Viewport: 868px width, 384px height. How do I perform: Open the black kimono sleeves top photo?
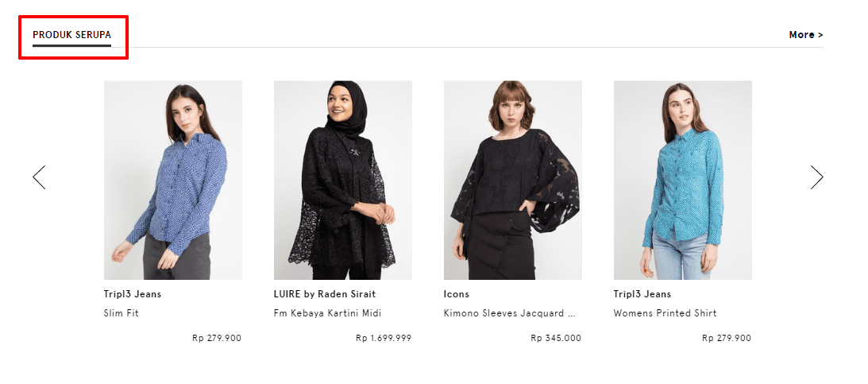pos(513,180)
